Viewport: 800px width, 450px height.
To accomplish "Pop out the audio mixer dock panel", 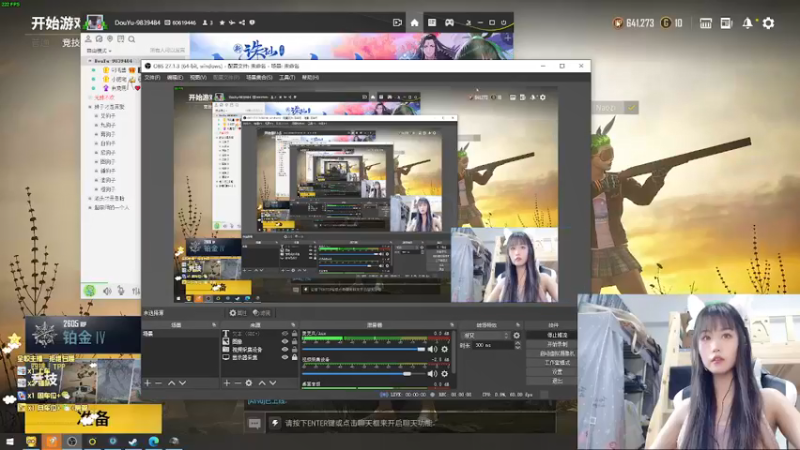I will click(452, 325).
